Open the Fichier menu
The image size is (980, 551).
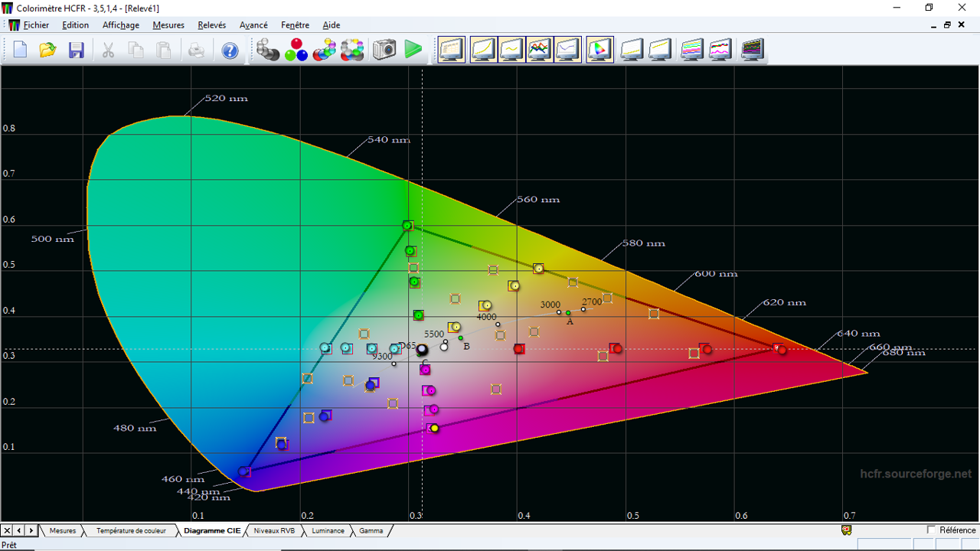pos(36,25)
